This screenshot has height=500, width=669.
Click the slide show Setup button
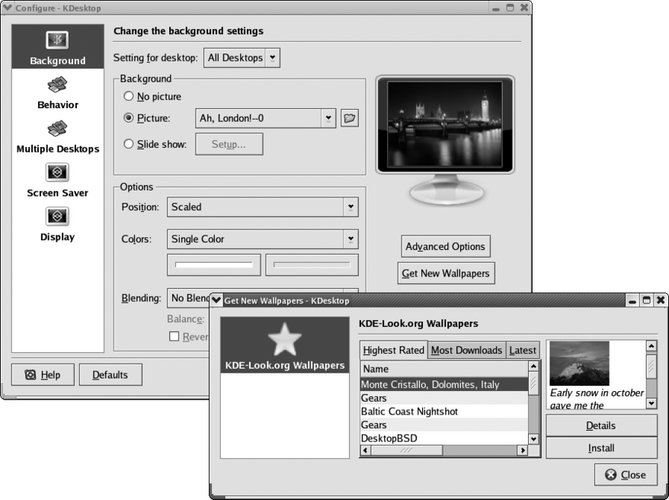tap(229, 144)
